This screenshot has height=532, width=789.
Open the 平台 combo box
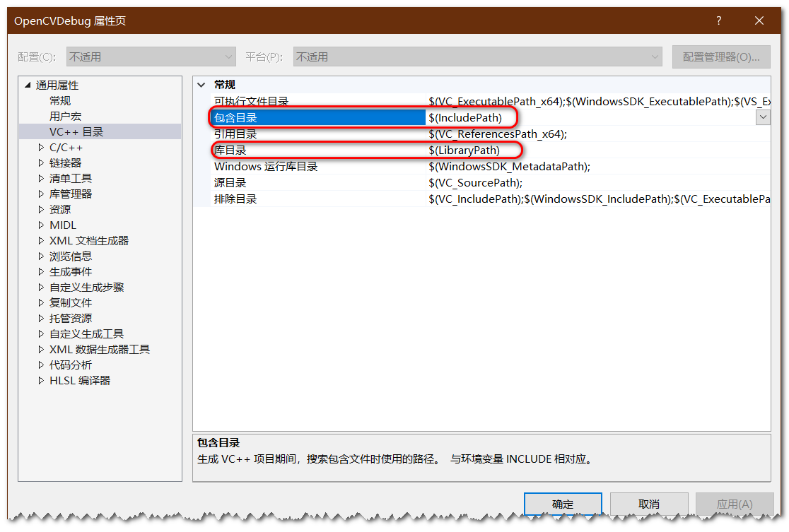pyautogui.click(x=477, y=57)
